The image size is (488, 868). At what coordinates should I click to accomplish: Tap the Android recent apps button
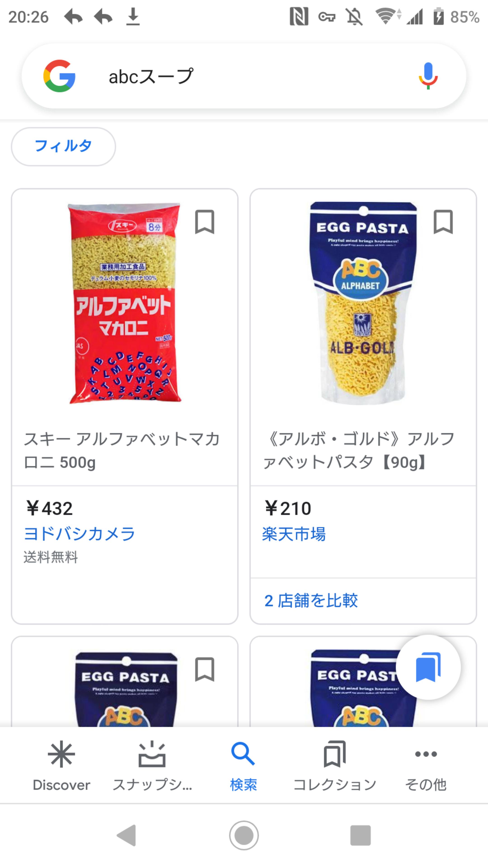[x=360, y=835]
